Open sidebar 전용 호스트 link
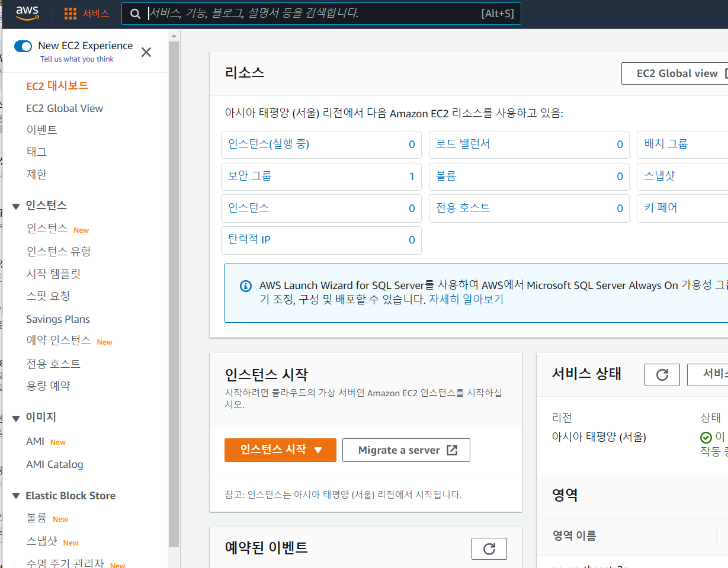 53,364
